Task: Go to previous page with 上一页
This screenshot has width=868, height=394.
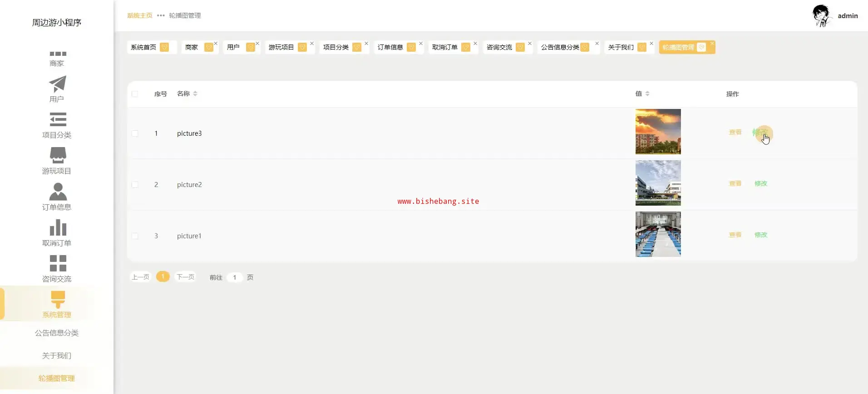Action: point(140,277)
